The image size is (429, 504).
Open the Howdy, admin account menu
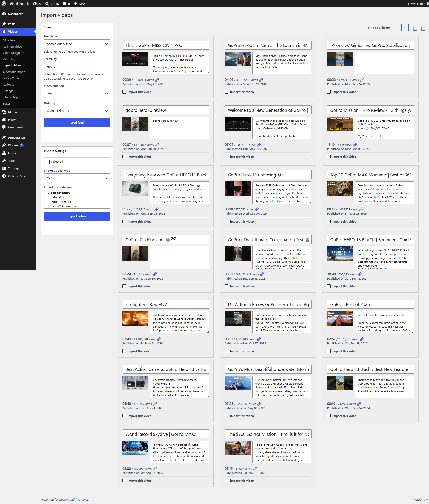(417, 4)
